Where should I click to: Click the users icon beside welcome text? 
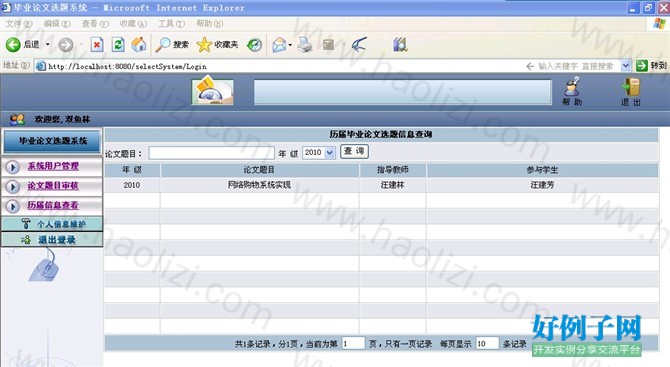tap(18, 119)
